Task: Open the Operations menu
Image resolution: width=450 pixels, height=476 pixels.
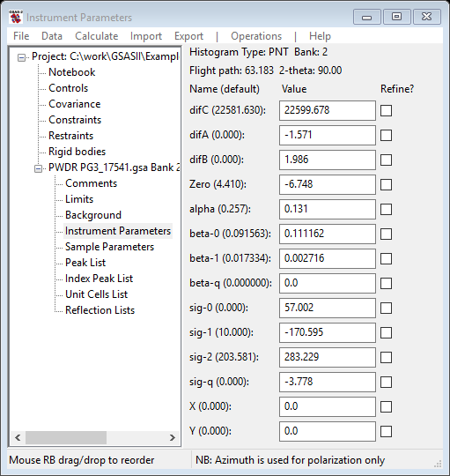Action: pyautogui.click(x=256, y=36)
